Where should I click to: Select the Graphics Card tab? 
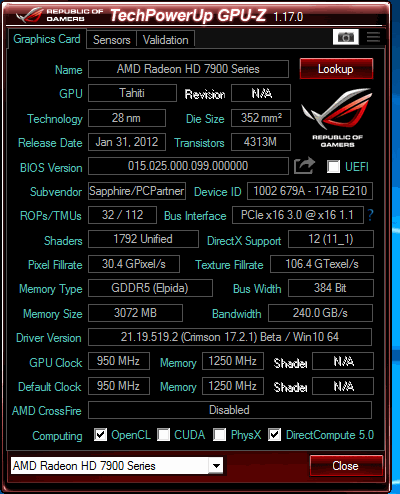click(47, 39)
